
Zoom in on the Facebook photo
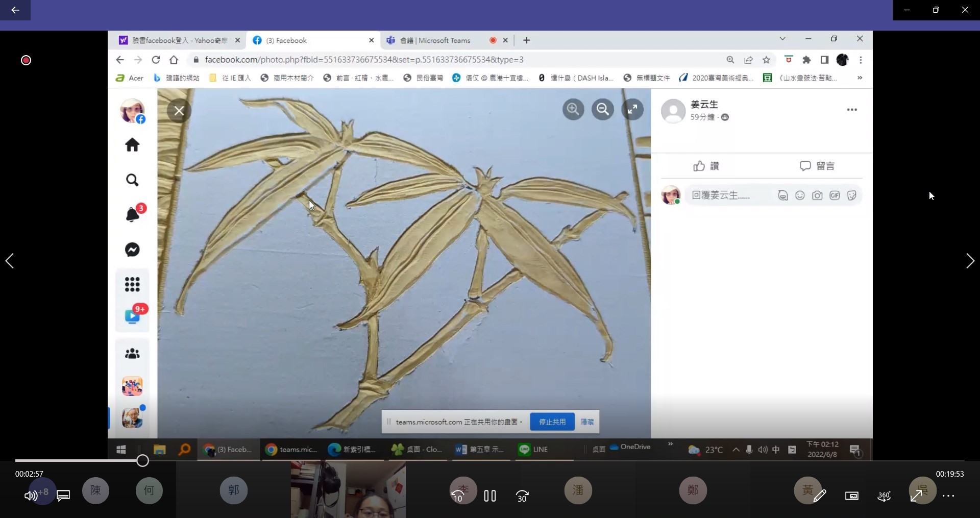pyautogui.click(x=573, y=109)
